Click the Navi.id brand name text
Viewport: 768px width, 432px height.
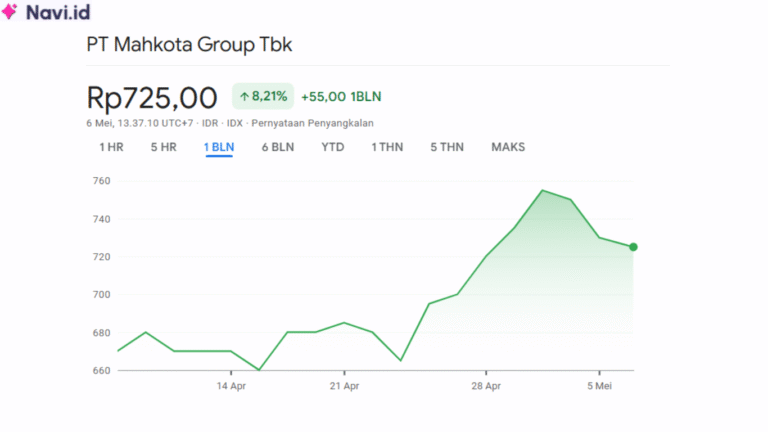(58, 12)
